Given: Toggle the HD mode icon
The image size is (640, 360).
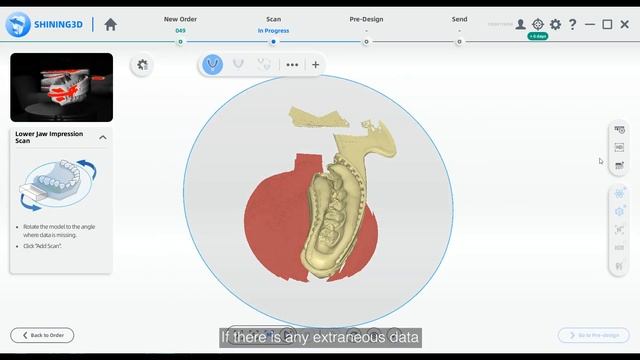Looking at the screenshot, I should tap(619, 147).
